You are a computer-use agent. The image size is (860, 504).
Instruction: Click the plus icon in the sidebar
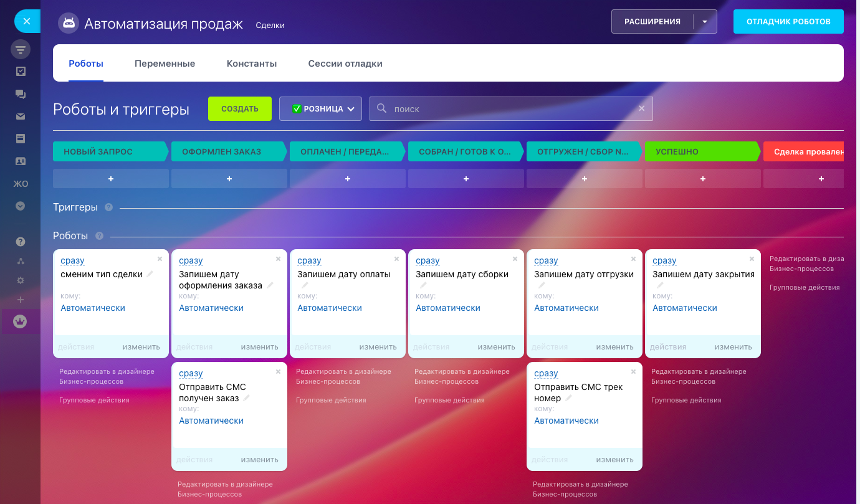tap(21, 300)
